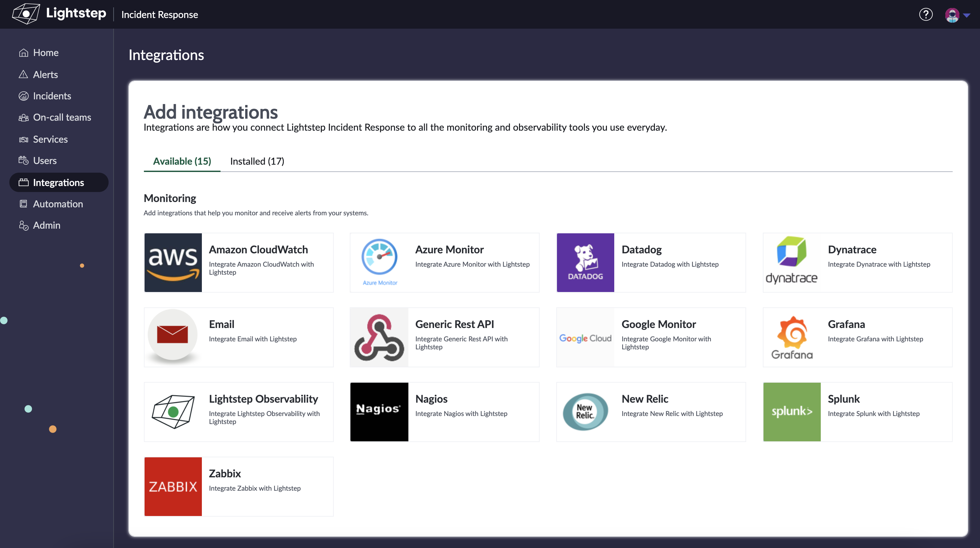980x548 pixels.
Task: Open the Azure Monitor integration title
Action: click(449, 249)
